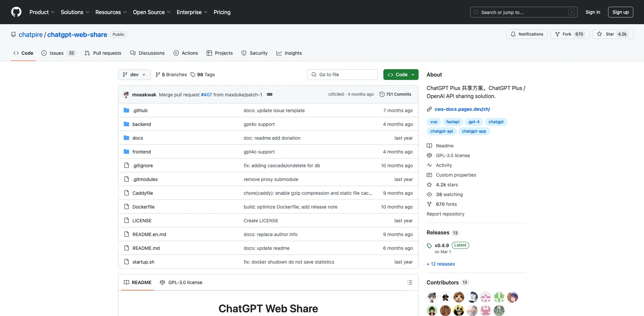Open the Caddyfile file
This screenshot has height=316, width=644.
143,193
